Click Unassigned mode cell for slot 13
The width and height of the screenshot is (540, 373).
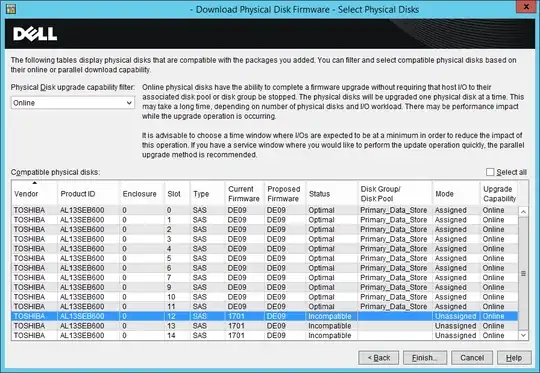[x=455, y=326]
